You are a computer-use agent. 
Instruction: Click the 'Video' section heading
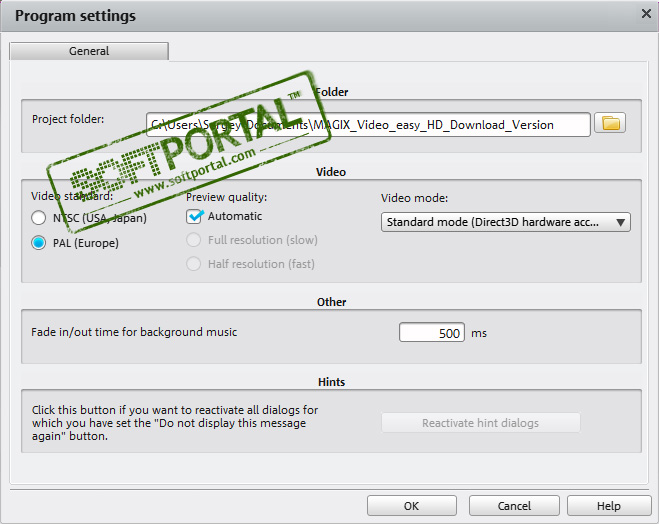(x=331, y=172)
